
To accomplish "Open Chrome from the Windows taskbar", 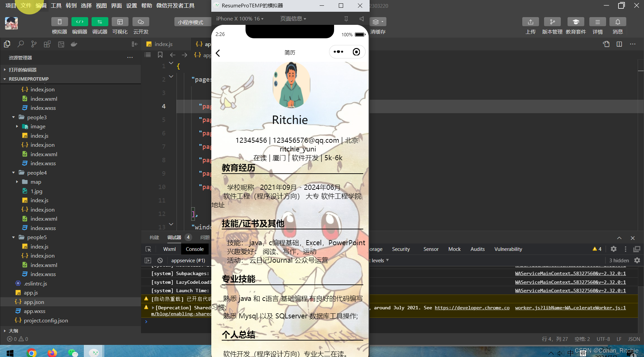I will [x=32, y=352].
